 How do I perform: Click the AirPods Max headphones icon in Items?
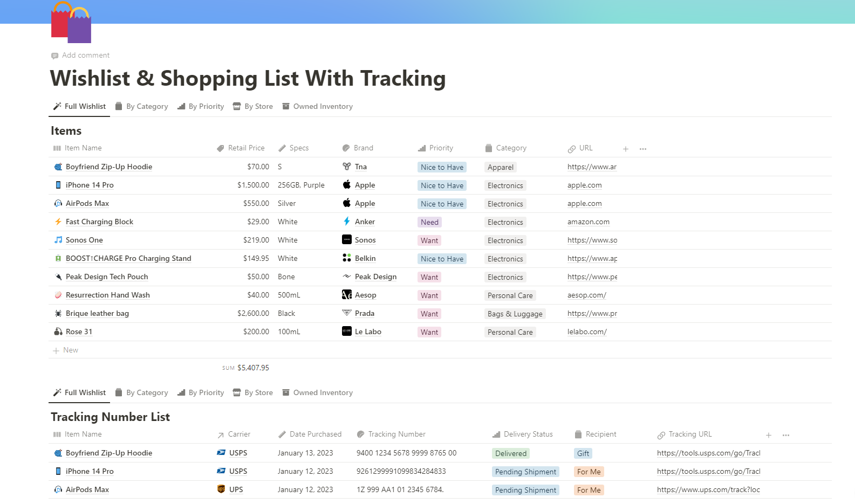[58, 203]
